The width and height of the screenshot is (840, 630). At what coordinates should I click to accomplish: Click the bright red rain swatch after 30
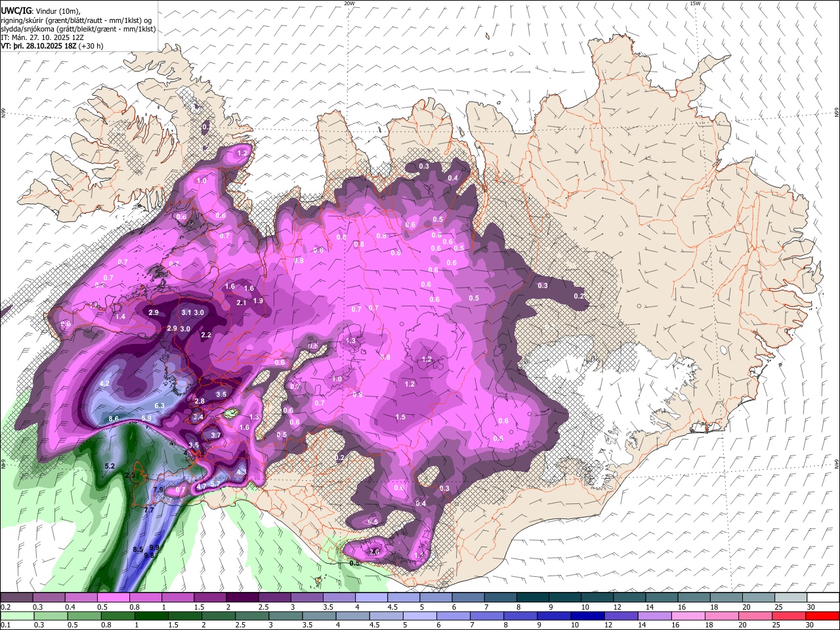point(823,616)
